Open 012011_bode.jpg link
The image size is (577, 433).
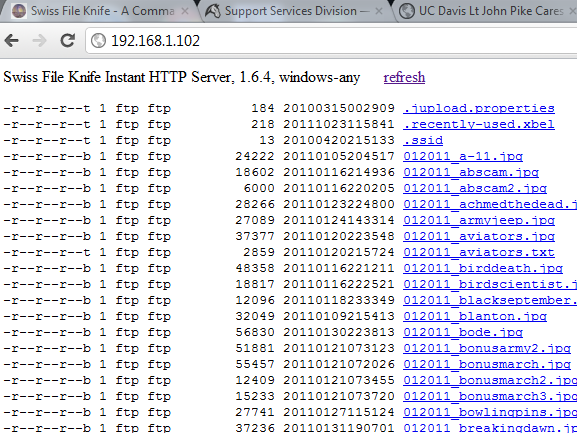463,332
